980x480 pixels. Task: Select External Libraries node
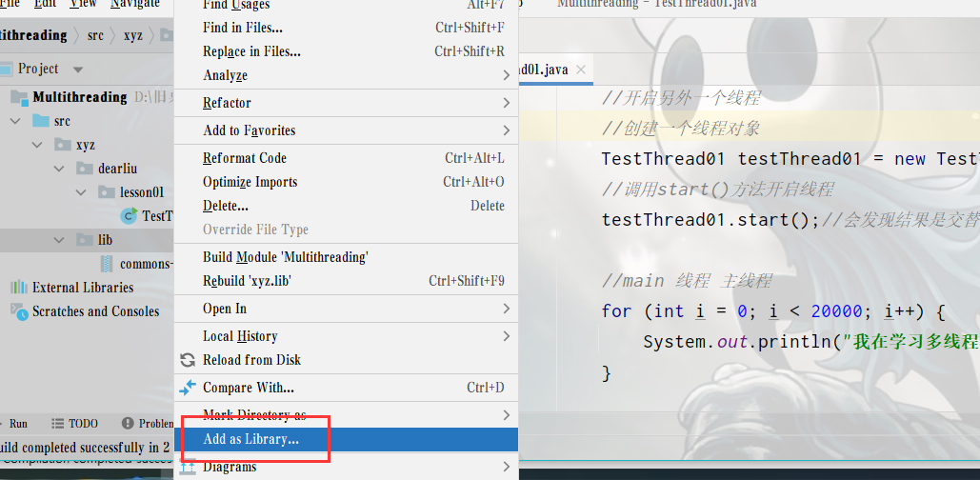[x=83, y=288]
